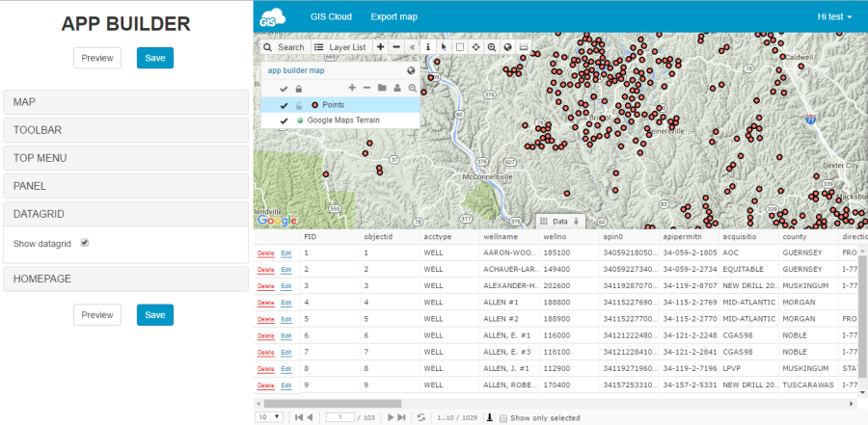Click the globe icon beside app builder map
This screenshot has width=868, height=425.
(x=411, y=71)
